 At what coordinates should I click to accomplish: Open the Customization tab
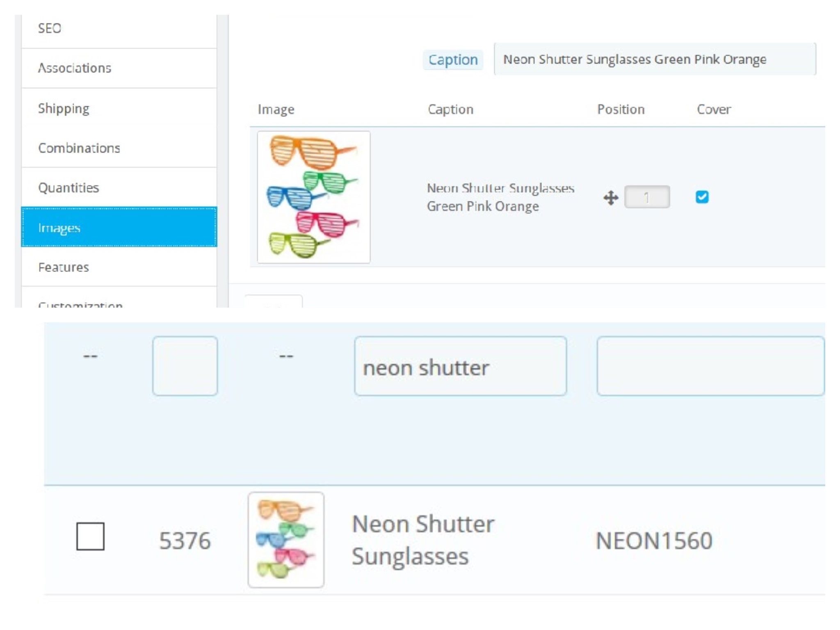[80, 304]
